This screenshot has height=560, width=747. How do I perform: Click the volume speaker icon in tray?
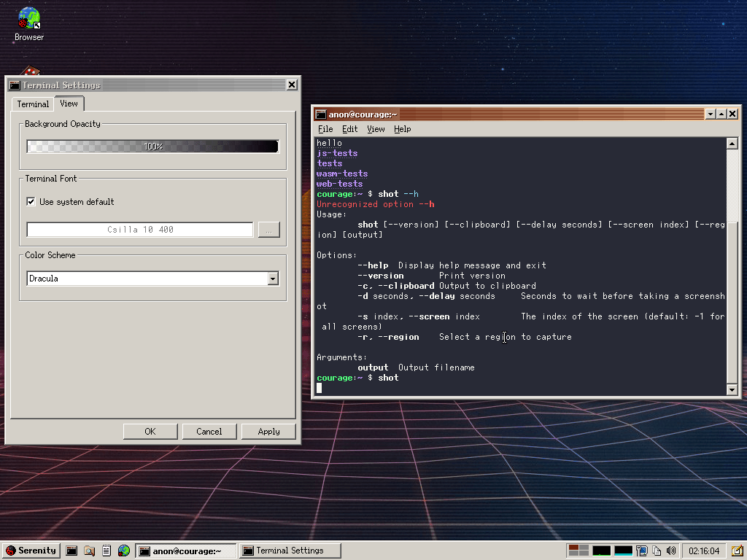pyautogui.click(x=671, y=551)
